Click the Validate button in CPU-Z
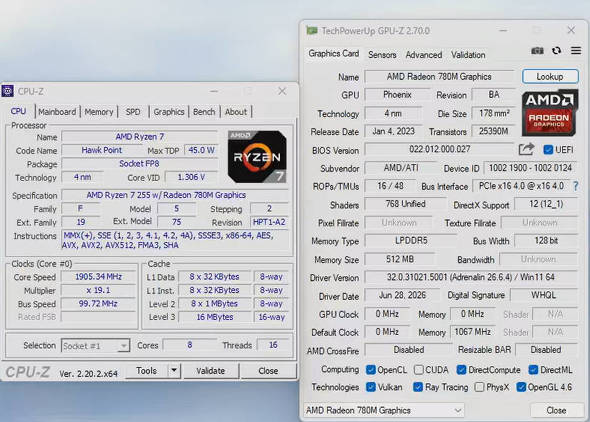The image size is (590, 422). point(211,371)
